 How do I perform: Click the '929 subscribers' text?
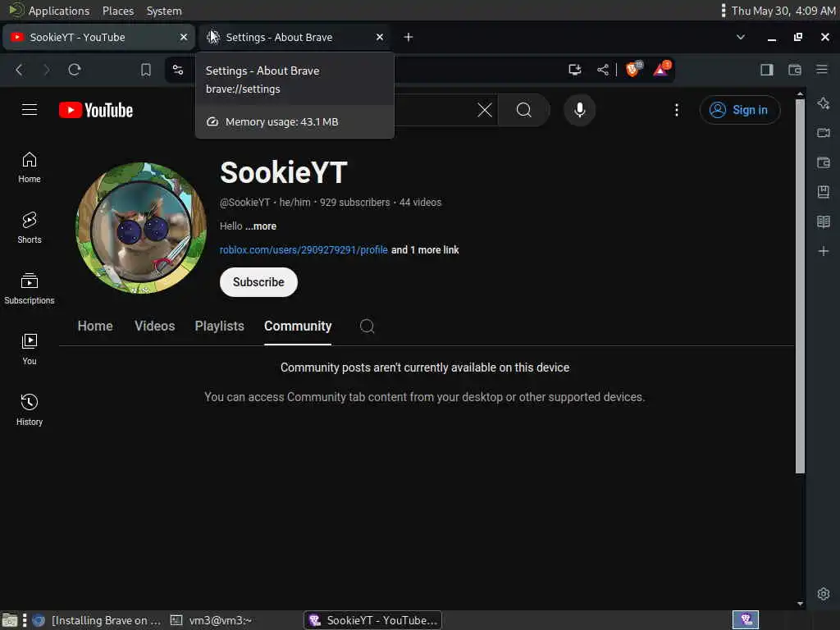pos(354,203)
